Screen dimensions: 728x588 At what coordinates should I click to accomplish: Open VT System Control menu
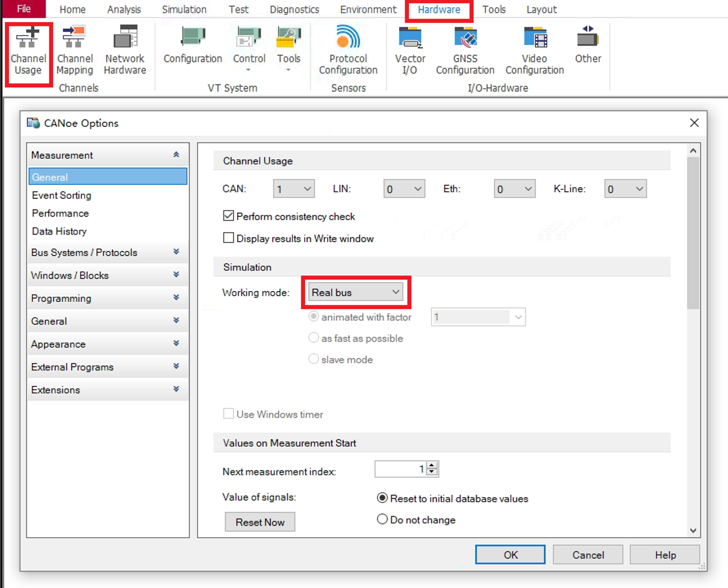(x=249, y=49)
